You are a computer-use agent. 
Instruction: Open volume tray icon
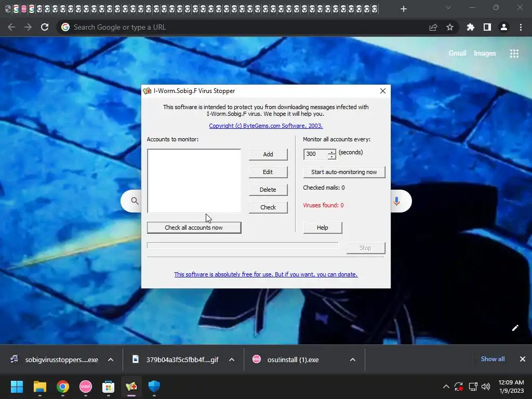pos(486,387)
